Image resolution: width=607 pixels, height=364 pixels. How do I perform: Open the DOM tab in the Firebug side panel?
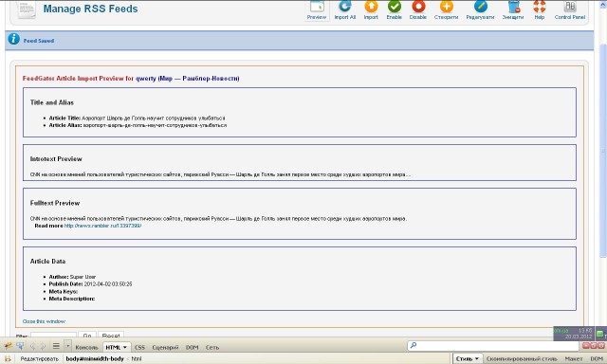coord(597,359)
